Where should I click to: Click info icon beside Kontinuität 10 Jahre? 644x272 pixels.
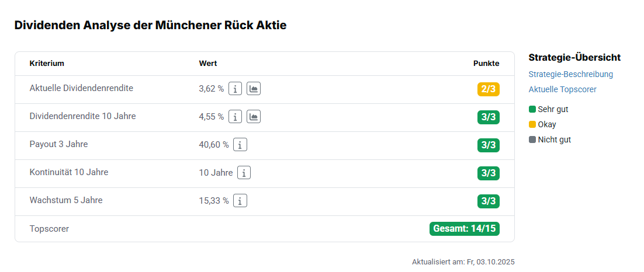244,173
